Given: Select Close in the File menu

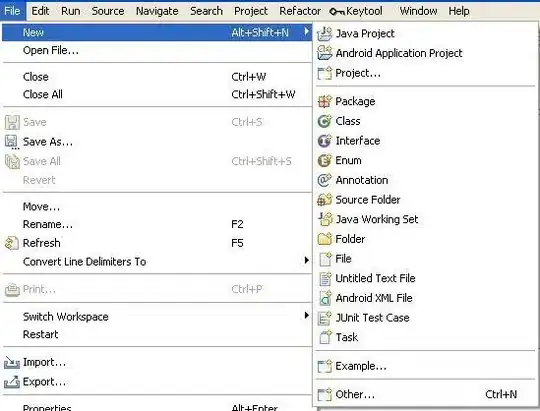Looking at the screenshot, I should click(x=157, y=77).
